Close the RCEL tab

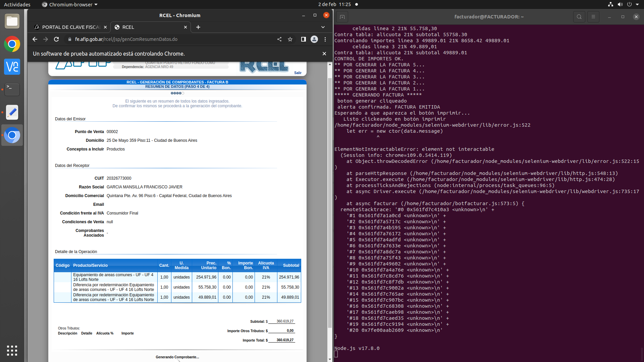(185, 27)
